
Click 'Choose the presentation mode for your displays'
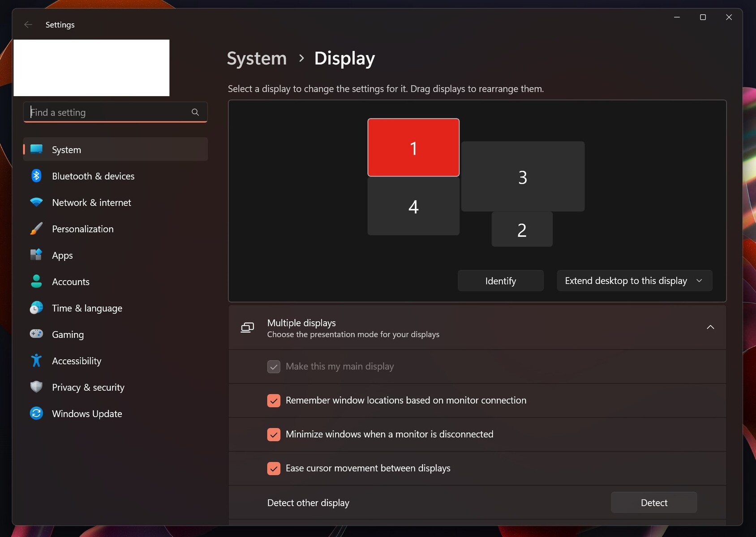(x=353, y=335)
